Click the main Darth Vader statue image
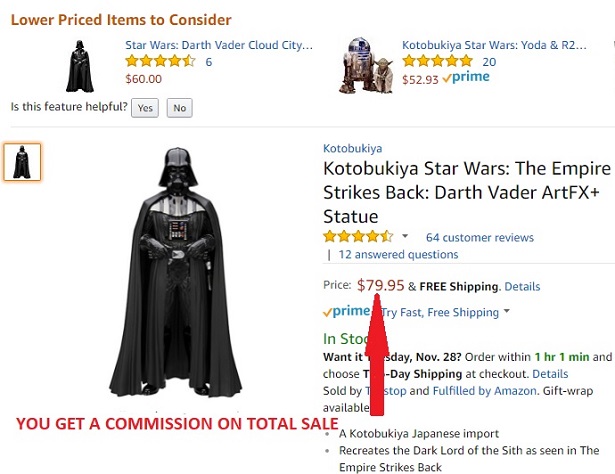This screenshot has width=615, height=474. tap(175, 272)
